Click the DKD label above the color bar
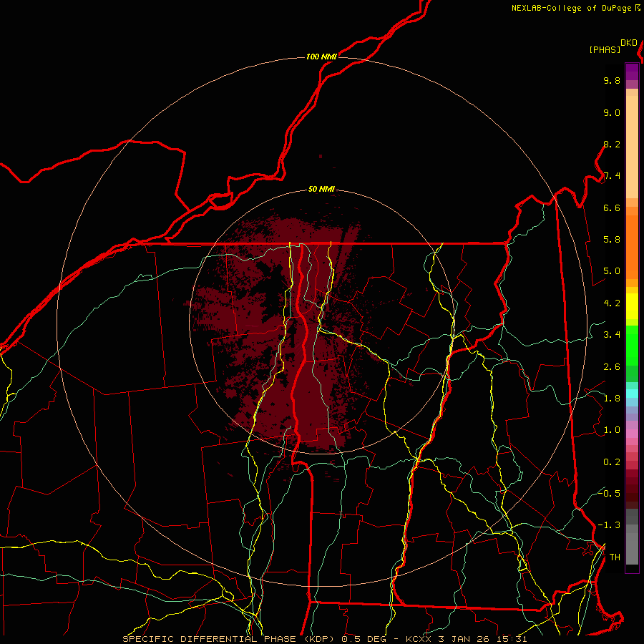Screen dimensions: 644x644 coord(629,43)
